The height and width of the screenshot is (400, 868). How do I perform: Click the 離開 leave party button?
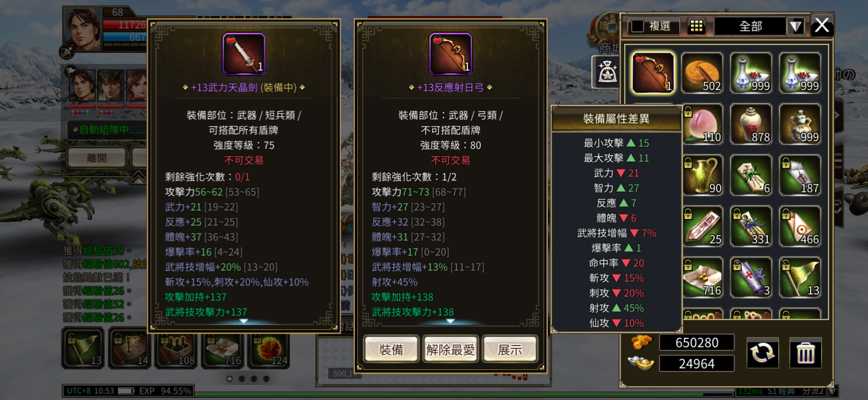(x=97, y=158)
